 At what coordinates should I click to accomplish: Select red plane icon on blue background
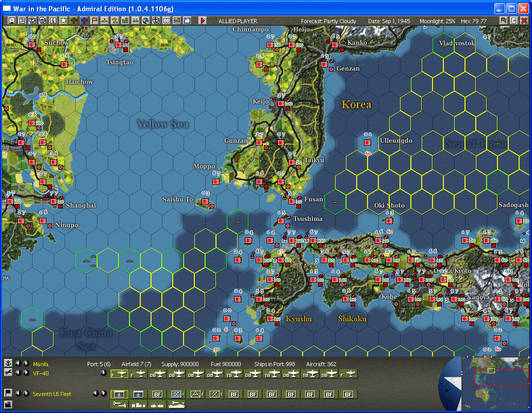(x=84, y=20)
